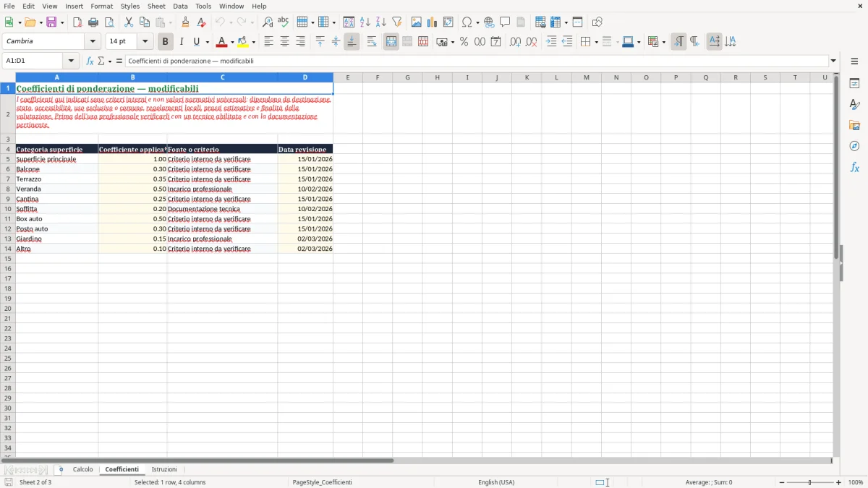Add a decimal place icon
The image size is (868, 488).
[x=516, y=42]
